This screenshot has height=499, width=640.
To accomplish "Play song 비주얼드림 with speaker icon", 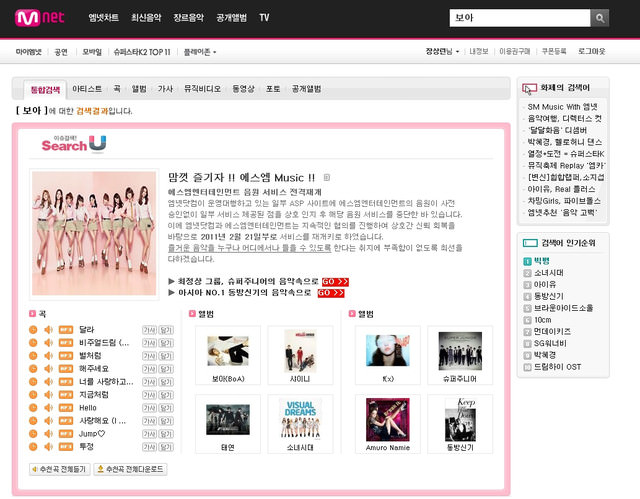I will (49, 343).
